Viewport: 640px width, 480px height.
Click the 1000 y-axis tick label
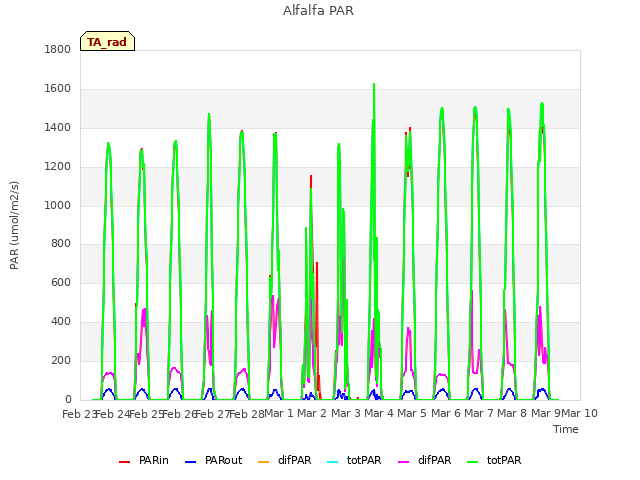click(58, 205)
